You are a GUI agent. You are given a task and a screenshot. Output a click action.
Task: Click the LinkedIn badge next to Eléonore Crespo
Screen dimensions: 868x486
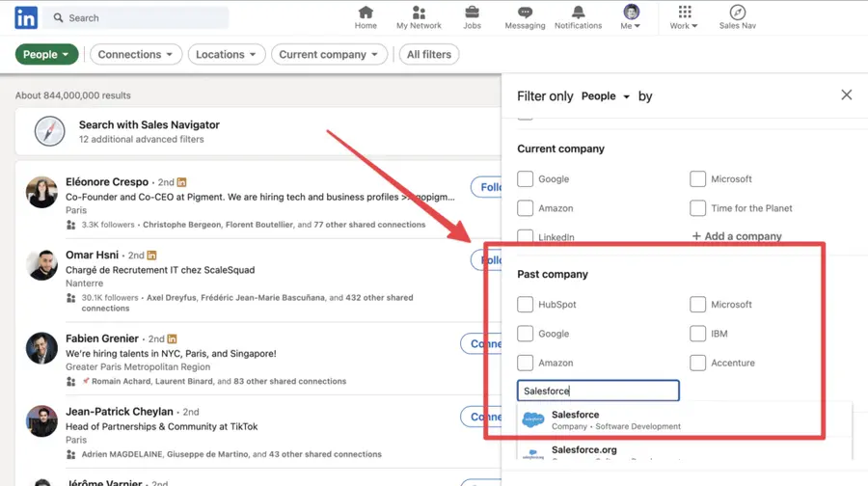(x=181, y=182)
